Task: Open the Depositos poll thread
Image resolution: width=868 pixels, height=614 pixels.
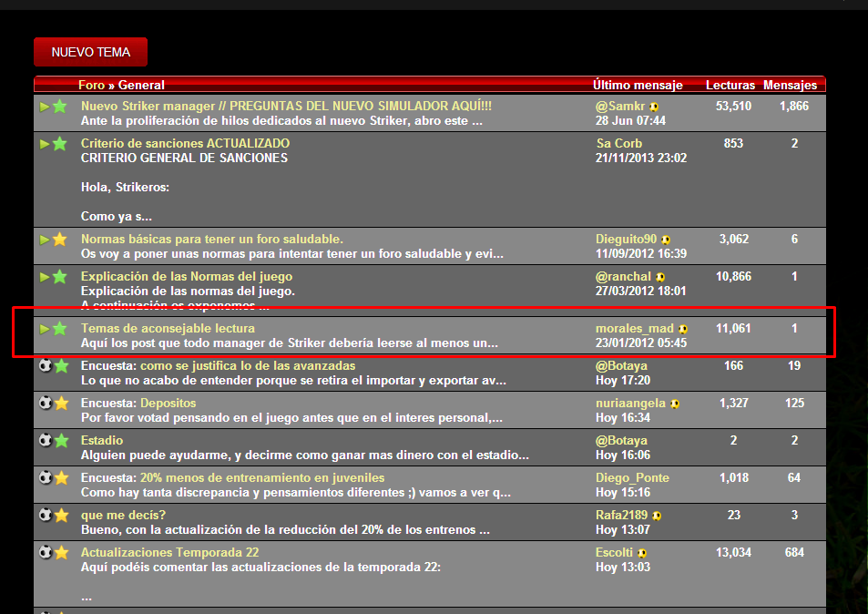Action: tap(168, 403)
